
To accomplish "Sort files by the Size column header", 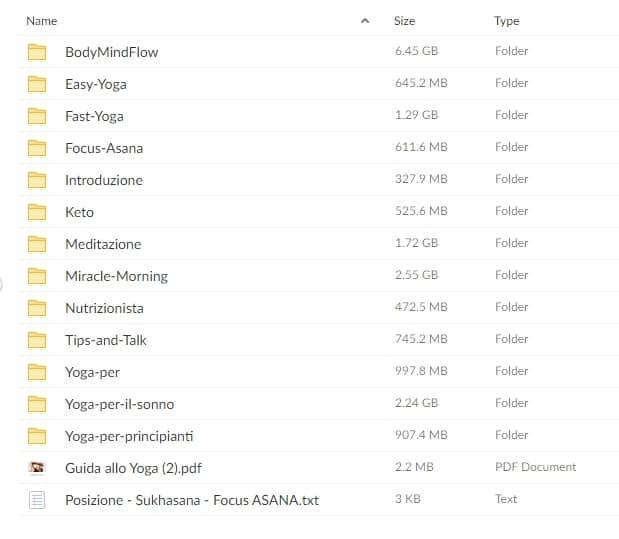I will [405, 21].
